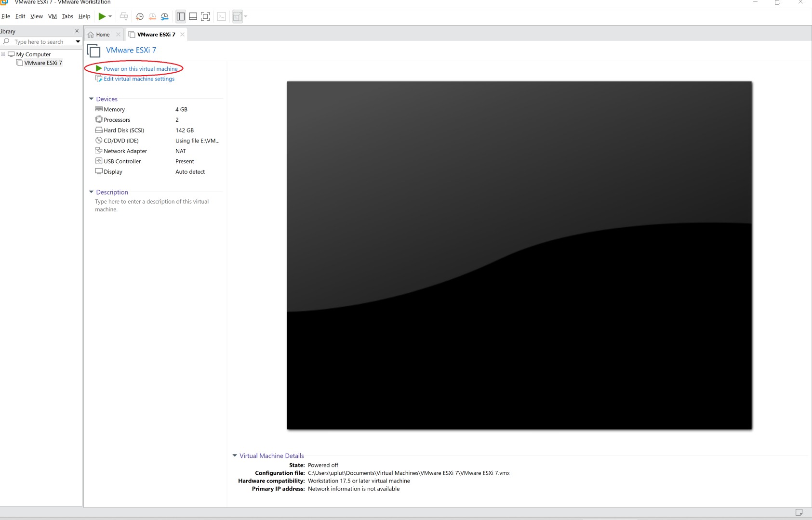The height and width of the screenshot is (520, 812).
Task: Collapse the Description section
Action: tap(91, 192)
